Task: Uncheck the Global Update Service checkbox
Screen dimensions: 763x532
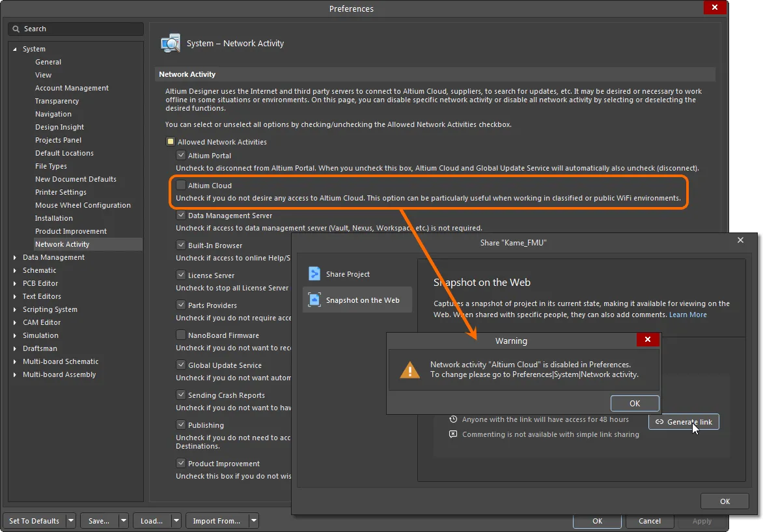Action: tap(181, 365)
